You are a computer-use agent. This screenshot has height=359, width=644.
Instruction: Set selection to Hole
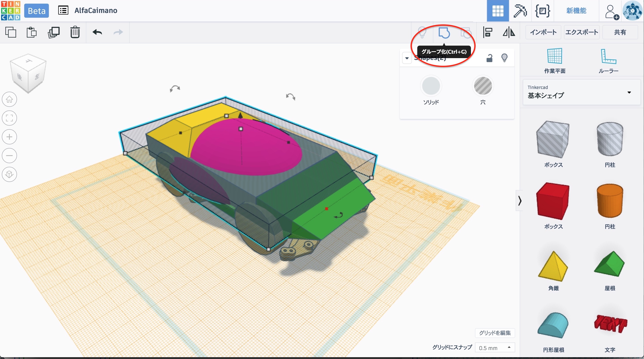483,86
